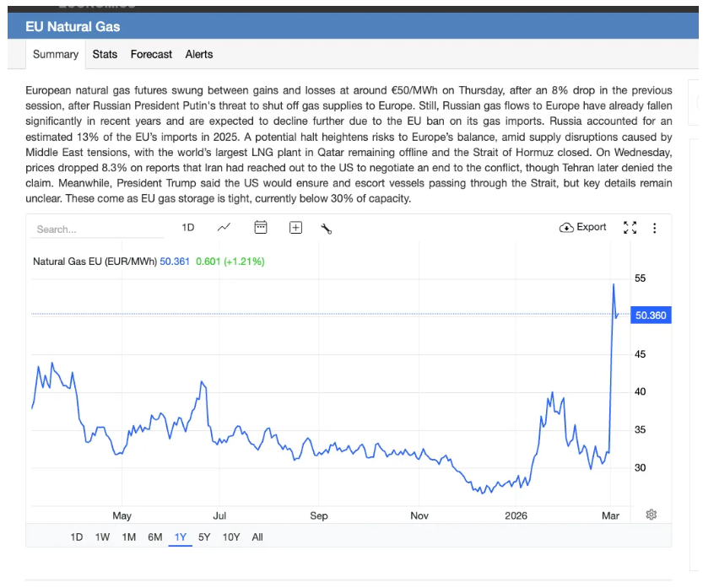703x588 pixels.
Task: Select the 6M time range
Action: (155, 537)
